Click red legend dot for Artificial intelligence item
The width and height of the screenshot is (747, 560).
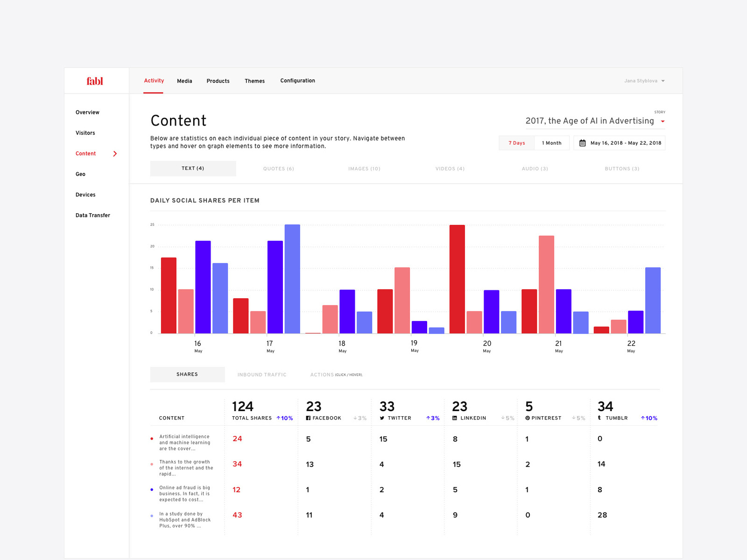[x=152, y=439]
